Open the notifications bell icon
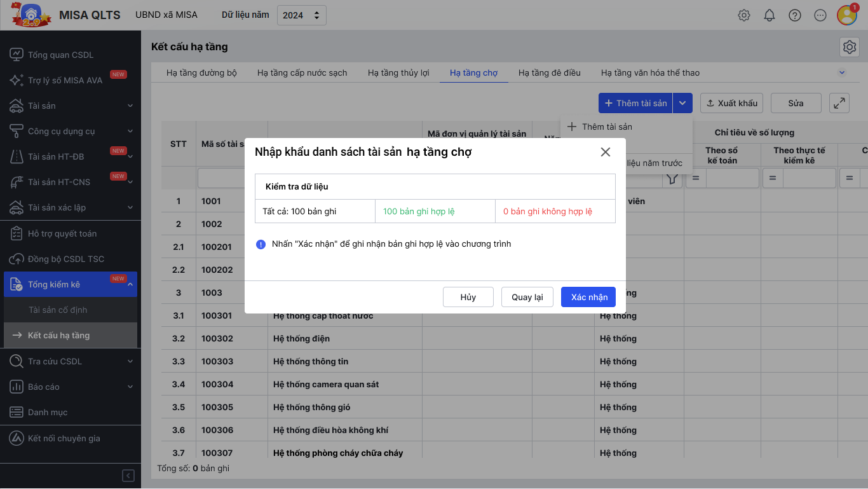The image size is (868, 489). 770,15
